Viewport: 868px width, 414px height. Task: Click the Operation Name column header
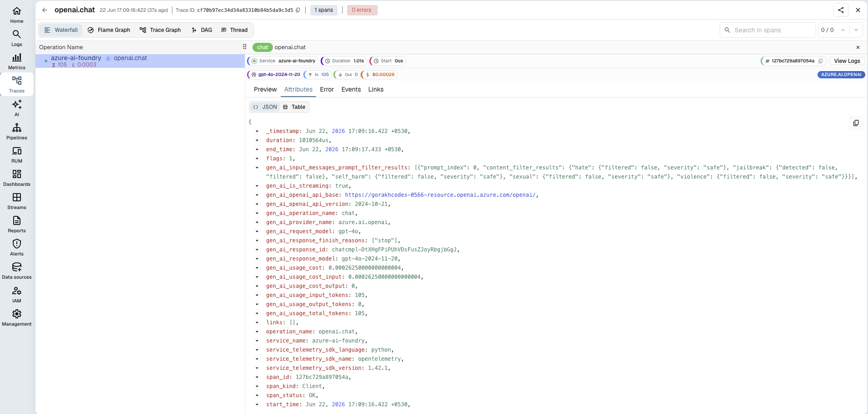pyautogui.click(x=61, y=47)
